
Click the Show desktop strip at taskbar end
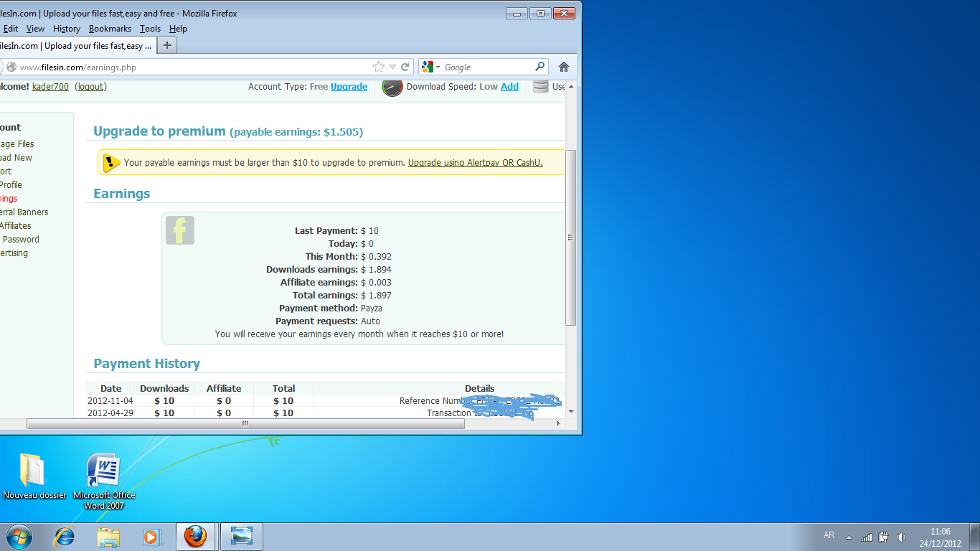coord(975,537)
